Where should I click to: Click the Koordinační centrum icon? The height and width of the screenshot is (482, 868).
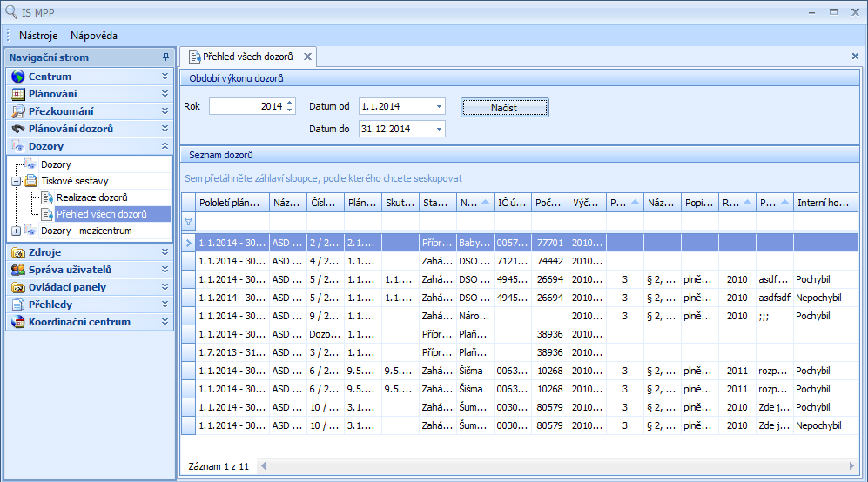(x=18, y=322)
